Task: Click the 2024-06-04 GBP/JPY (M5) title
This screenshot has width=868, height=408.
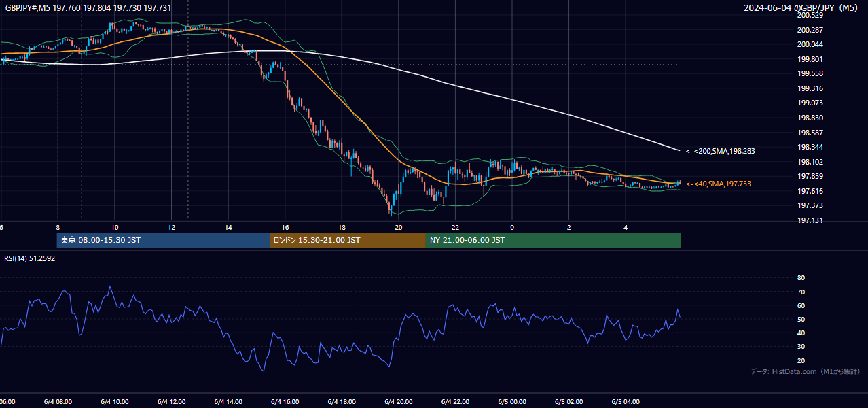Action: [x=801, y=8]
